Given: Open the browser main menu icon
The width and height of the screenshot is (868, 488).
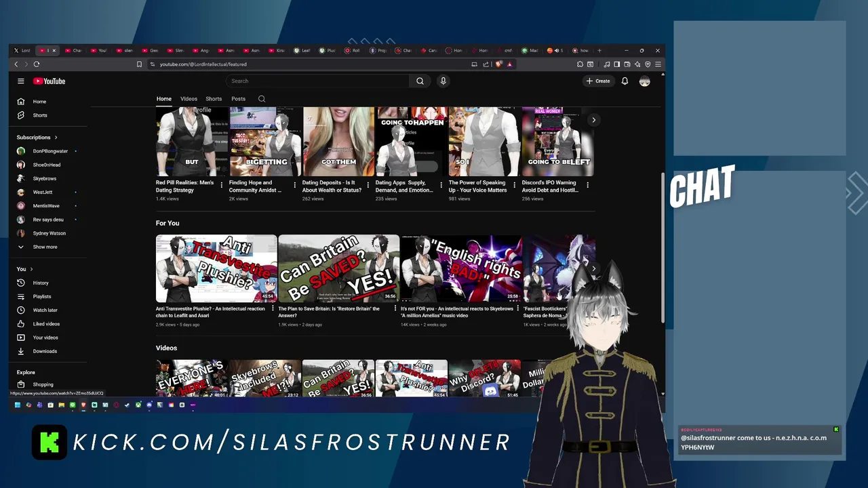Looking at the screenshot, I should click(x=658, y=64).
